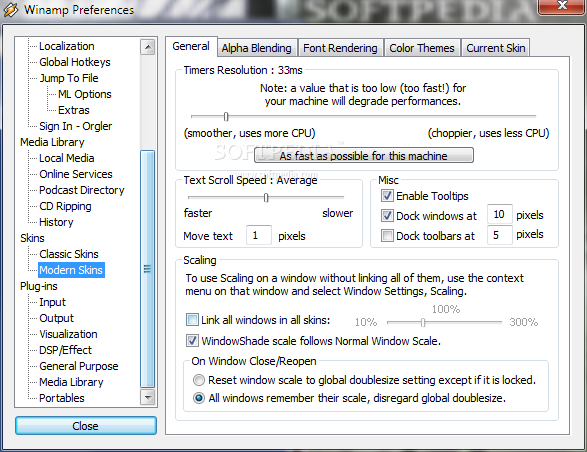Open Local Media preferences

pyautogui.click(x=67, y=158)
